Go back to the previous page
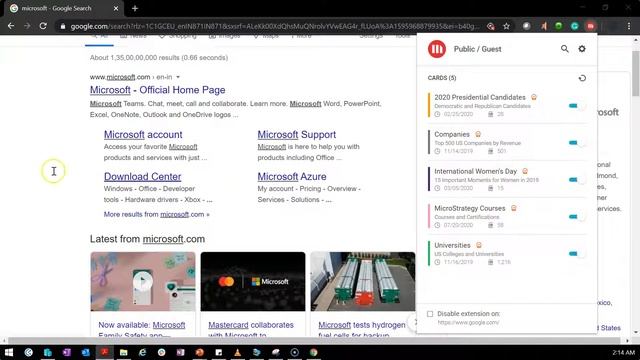640x360 pixels. coord(11,26)
